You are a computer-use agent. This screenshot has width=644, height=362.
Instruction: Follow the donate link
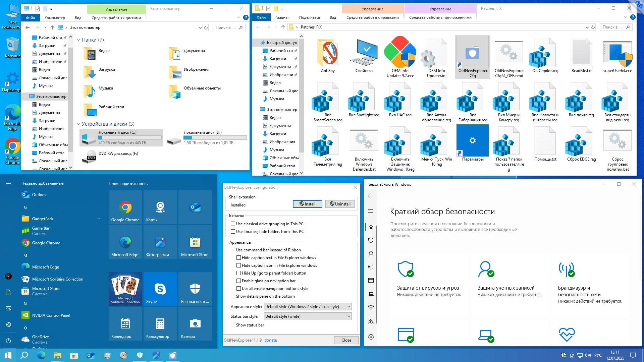[270, 340]
